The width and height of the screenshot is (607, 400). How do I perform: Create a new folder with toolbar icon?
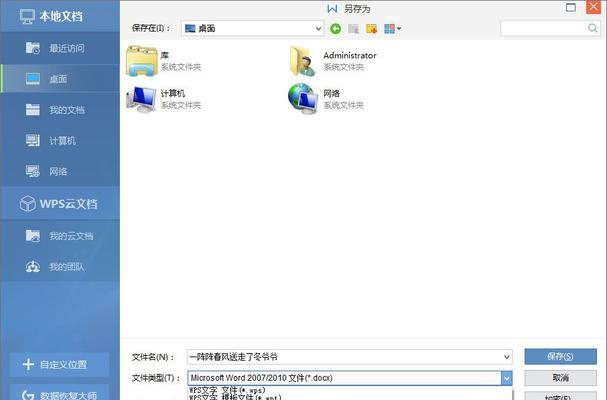click(x=372, y=29)
